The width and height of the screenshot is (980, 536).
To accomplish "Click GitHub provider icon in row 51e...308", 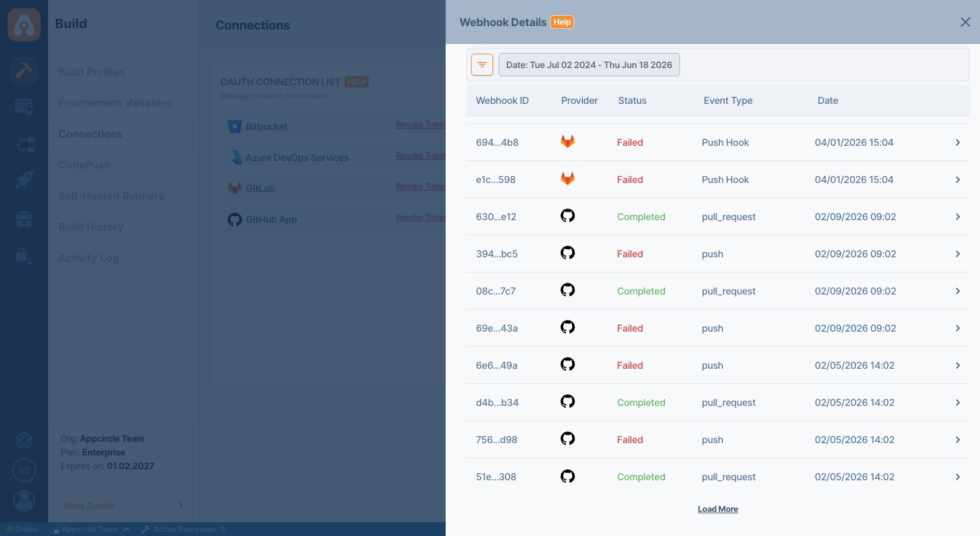I will coord(567,476).
